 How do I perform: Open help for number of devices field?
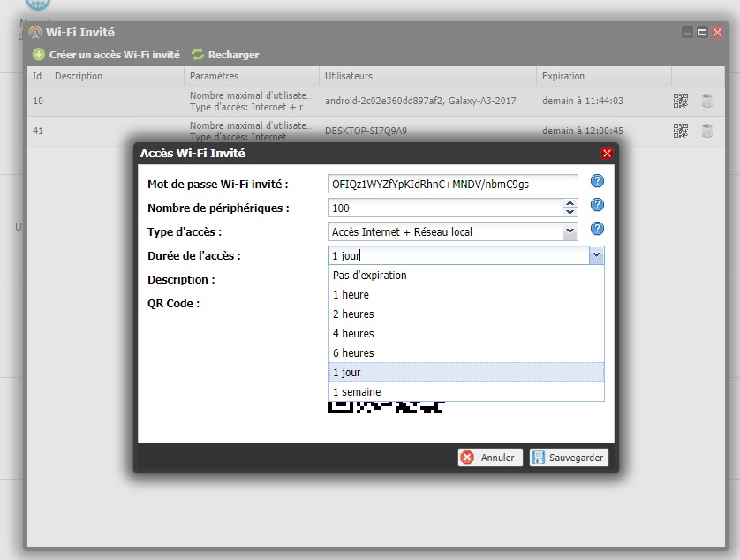(597, 205)
